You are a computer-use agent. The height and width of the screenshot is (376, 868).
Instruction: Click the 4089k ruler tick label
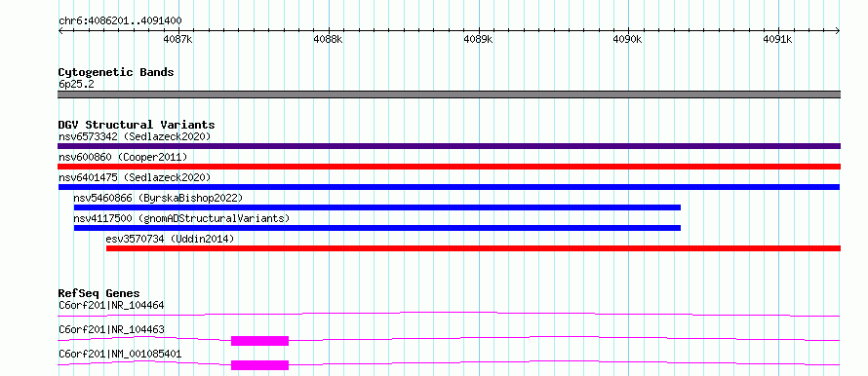coord(478,39)
